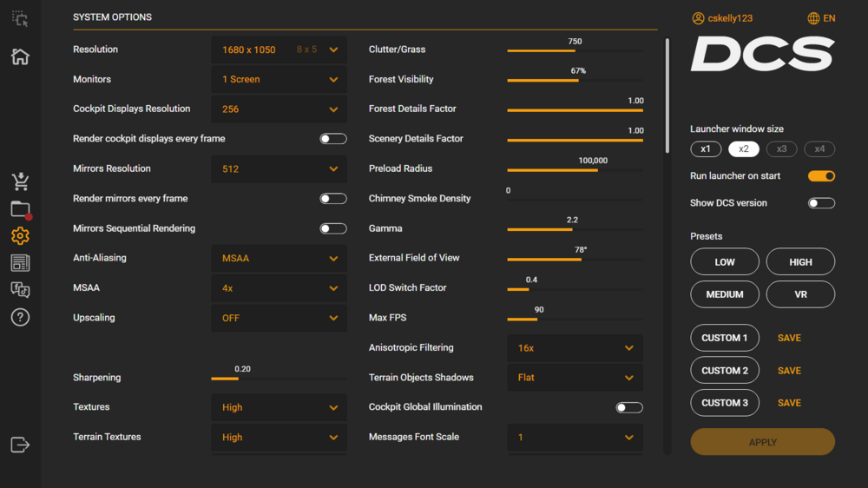Viewport: 868px width, 488px height.
Task: Enable Render cockpit displays every frame
Action: pos(332,139)
